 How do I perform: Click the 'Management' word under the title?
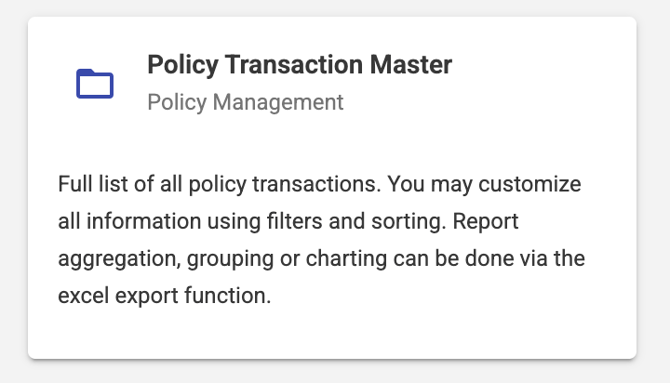(x=278, y=103)
